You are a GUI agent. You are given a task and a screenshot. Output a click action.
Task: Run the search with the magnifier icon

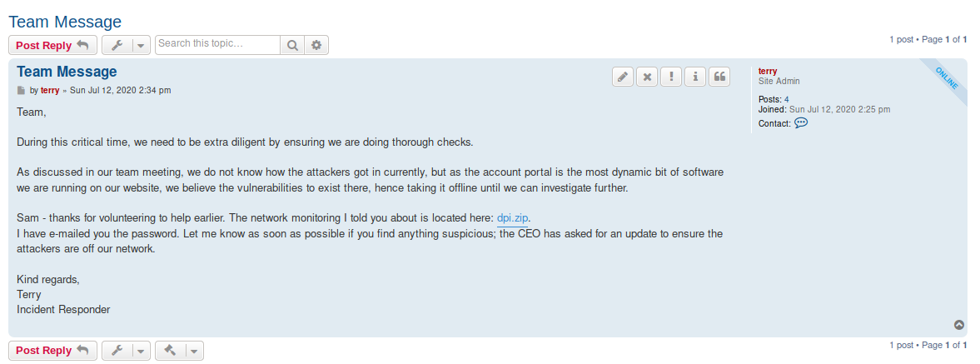point(292,45)
